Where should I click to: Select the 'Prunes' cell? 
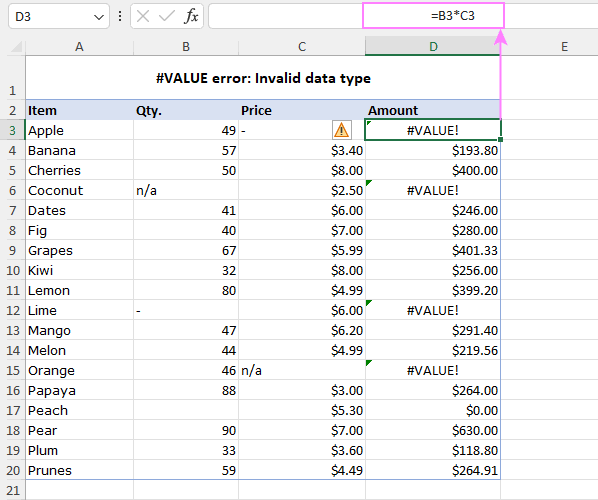coord(79,470)
